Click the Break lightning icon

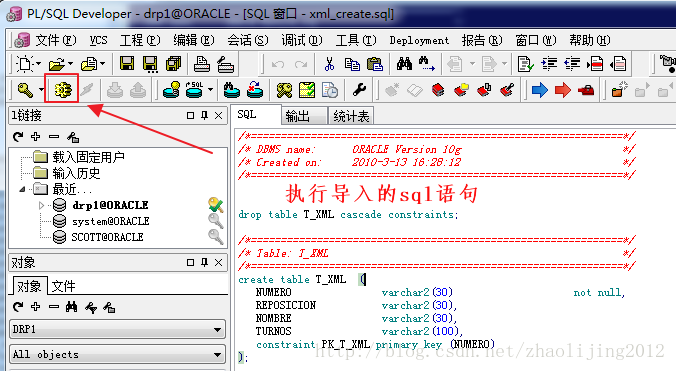point(87,90)
